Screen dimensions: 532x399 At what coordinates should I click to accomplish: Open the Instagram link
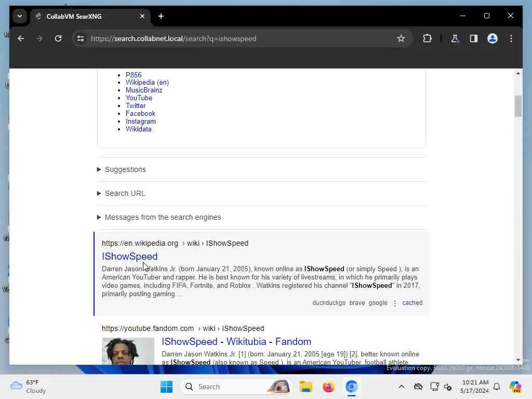140,122
